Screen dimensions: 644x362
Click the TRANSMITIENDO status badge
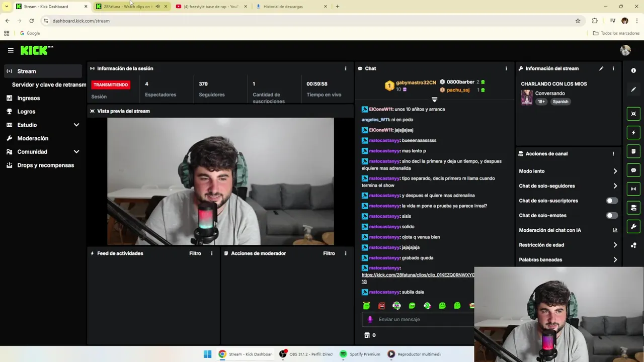(x=111, y=84)
